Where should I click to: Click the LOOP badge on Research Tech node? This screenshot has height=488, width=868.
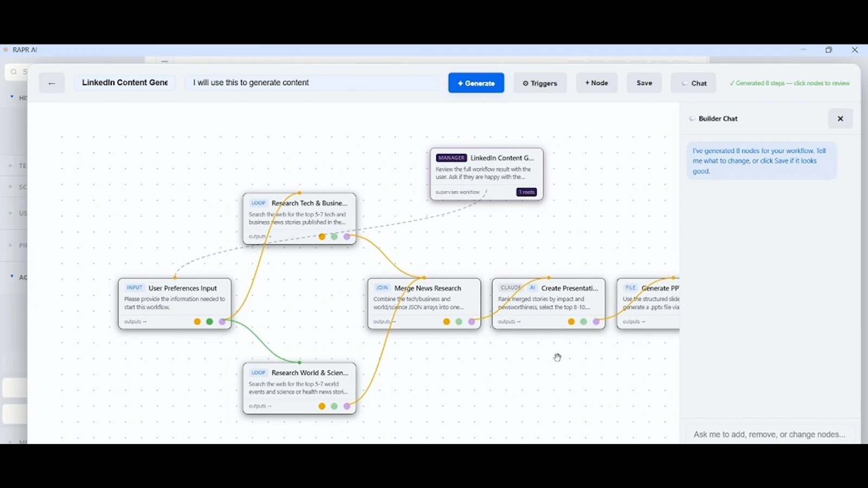pos(258,203)
